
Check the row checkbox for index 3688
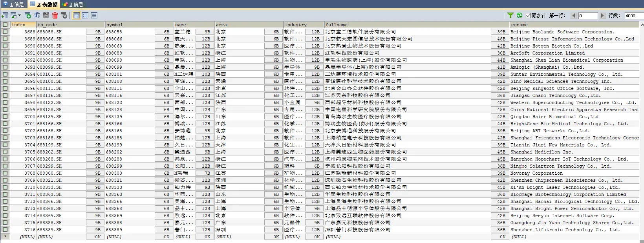point(5,32)
